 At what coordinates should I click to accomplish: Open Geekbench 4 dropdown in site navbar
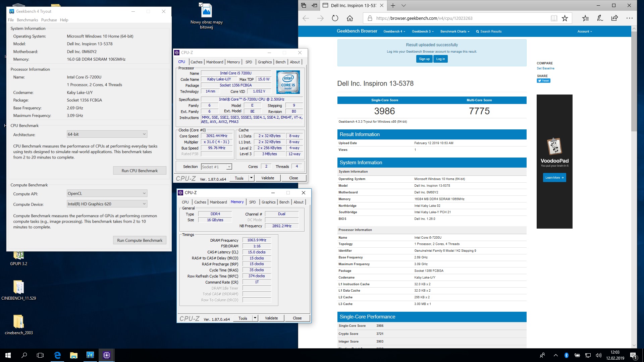(x=394, y=32)
